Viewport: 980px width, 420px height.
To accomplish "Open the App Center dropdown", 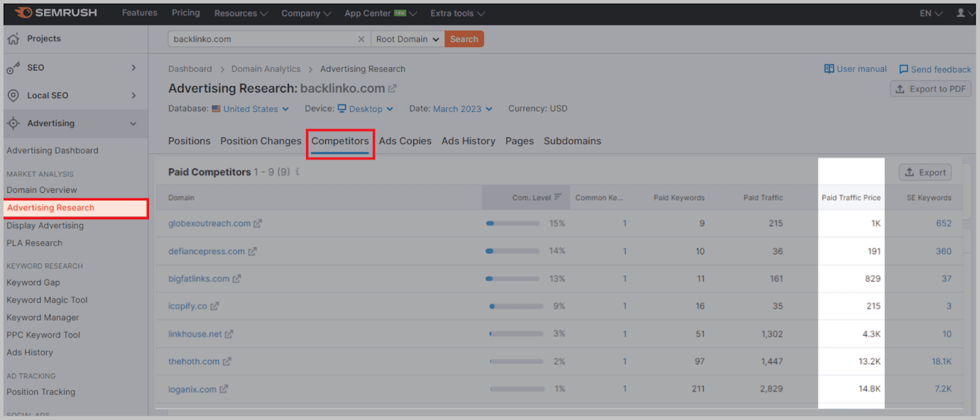I will 380,13.
